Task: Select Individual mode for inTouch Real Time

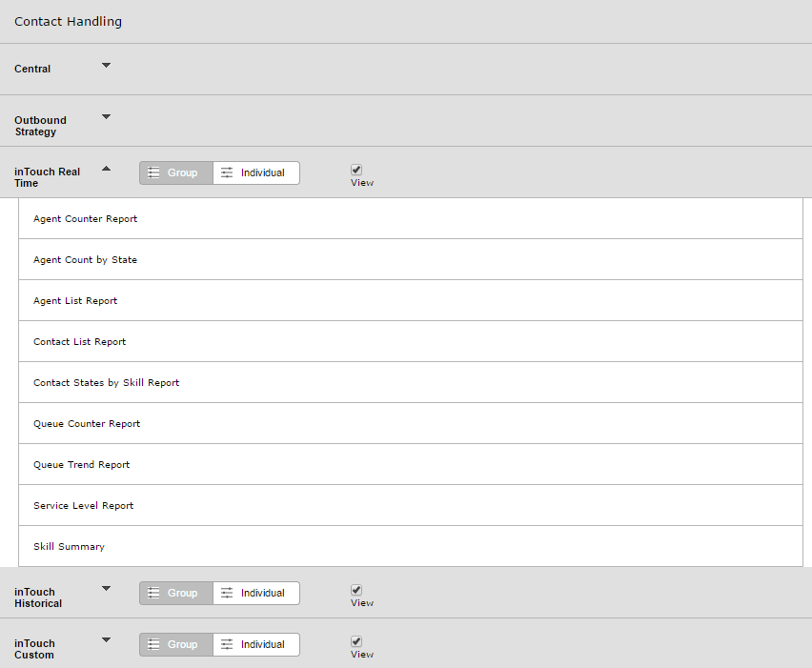Action: click(255, 172)
